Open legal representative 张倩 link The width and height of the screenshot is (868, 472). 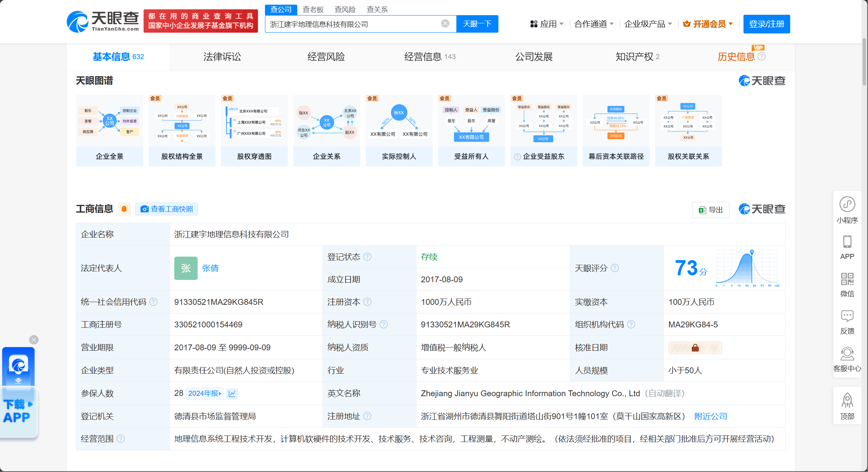(210, 268)
